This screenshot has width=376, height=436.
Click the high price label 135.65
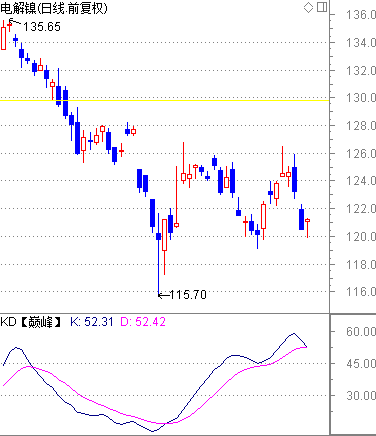pyautogui.click(x=42, y=27)
